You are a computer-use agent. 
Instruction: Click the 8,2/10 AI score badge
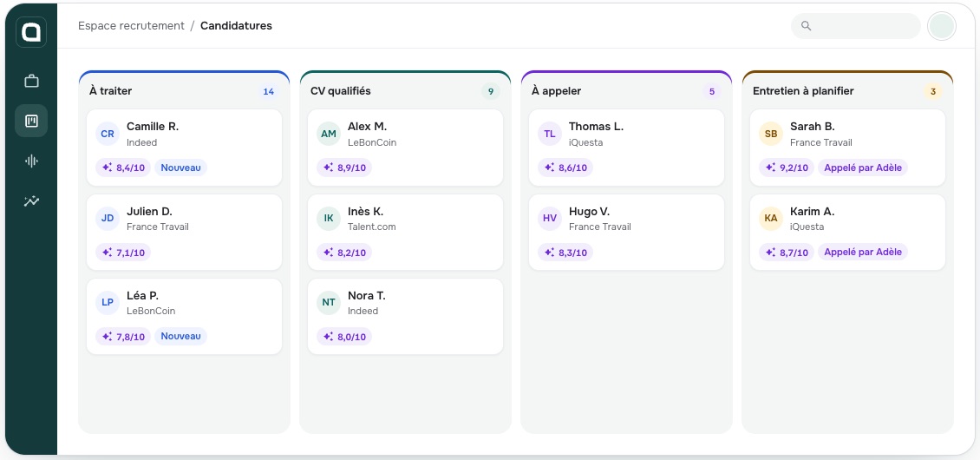coord(344,253)
